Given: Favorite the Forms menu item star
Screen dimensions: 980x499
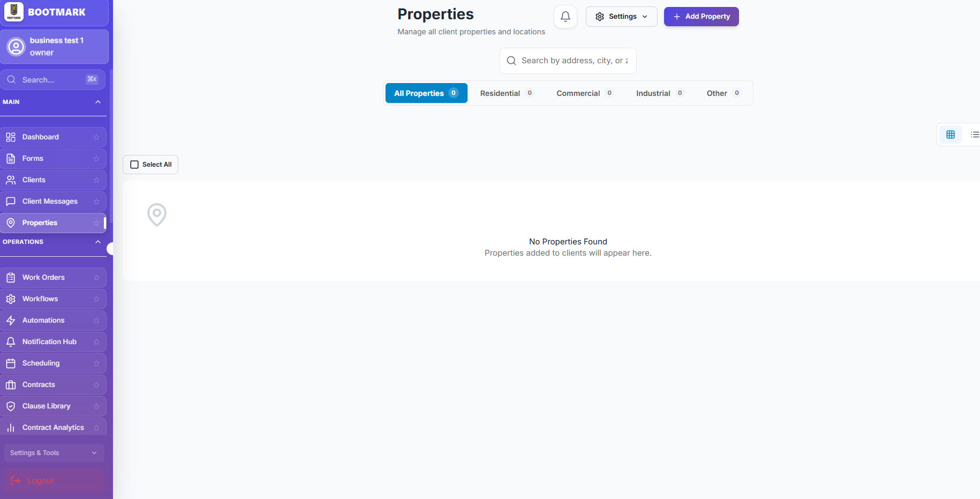Looking at the screenshot, I should click(96, 159).
